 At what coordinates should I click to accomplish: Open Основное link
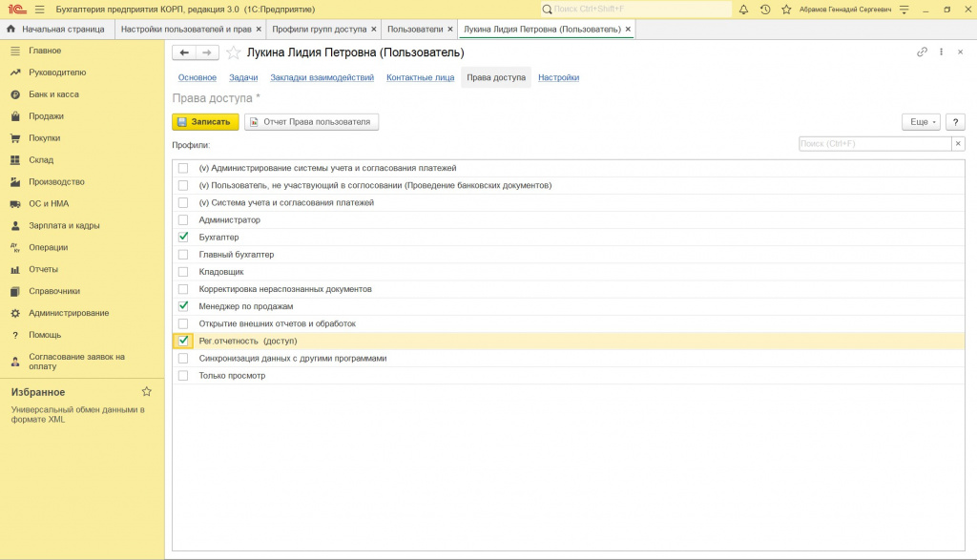pos(197,77)
